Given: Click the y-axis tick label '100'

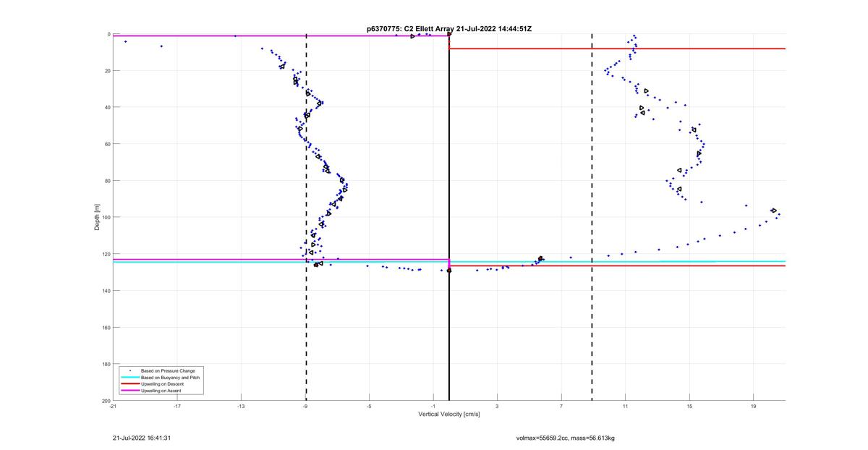Looking at the screenshot, I should pos(106,217).
